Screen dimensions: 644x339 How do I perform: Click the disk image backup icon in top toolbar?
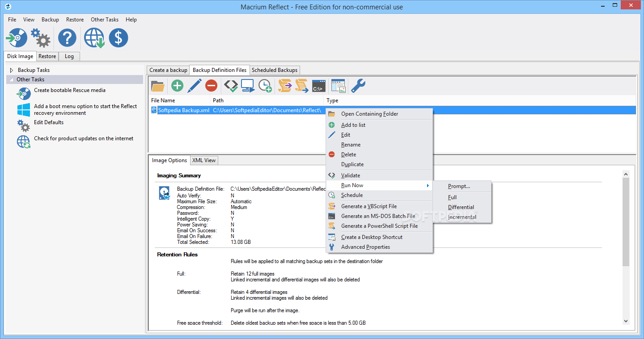(17, 38)
